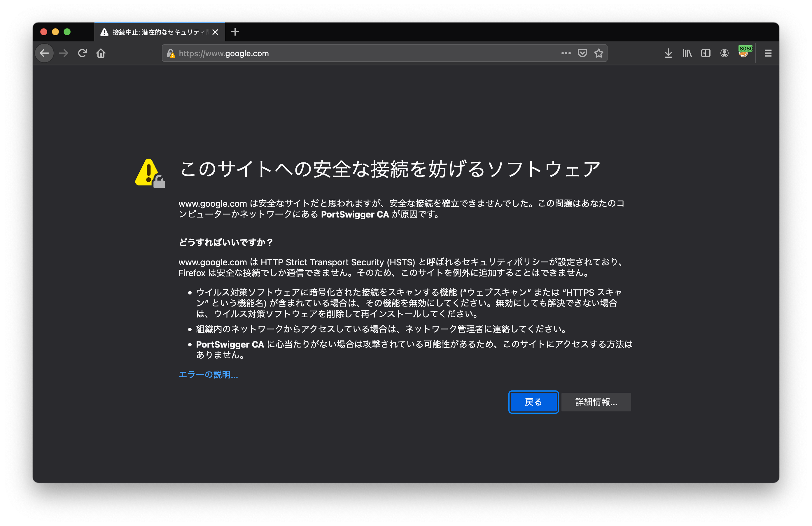Click the どうすればいいですか？ subheading
Screen dimensions: 812x526
[x=226, y=242]
